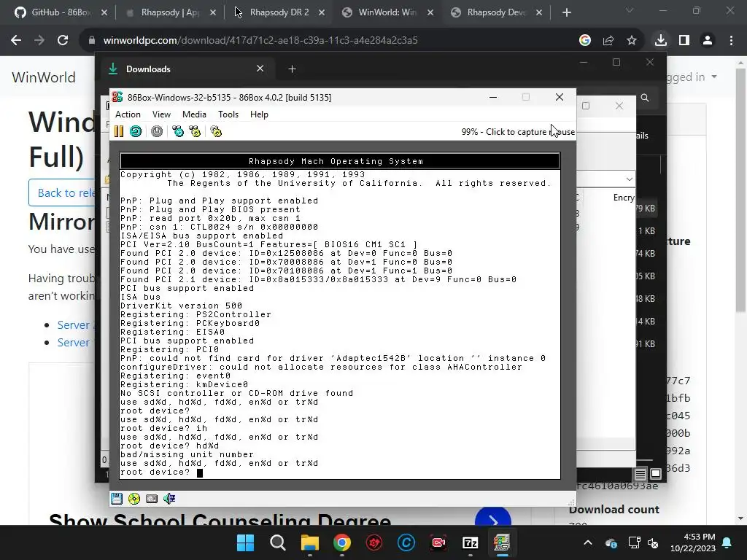Click inside the Rhapsody emulator screen
747x560 pixels.
340,316
